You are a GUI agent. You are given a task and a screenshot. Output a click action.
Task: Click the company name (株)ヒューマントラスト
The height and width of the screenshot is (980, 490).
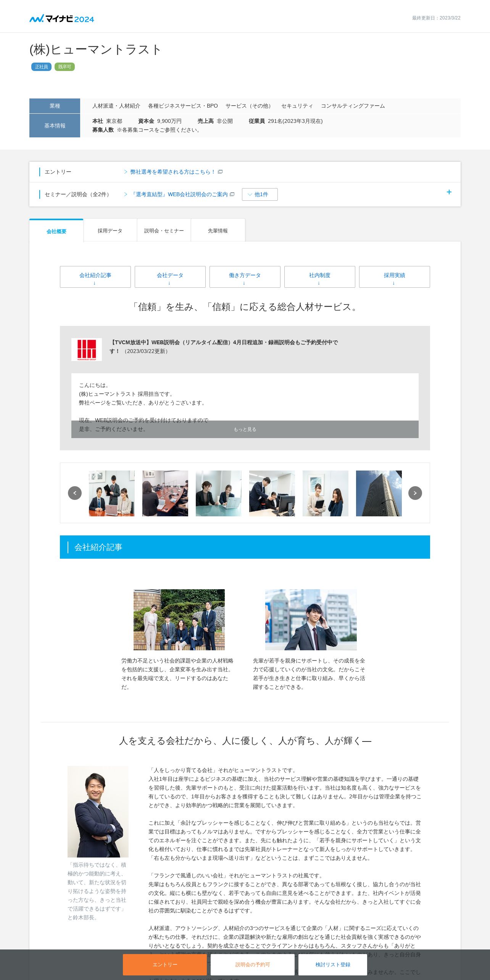pyautogui.click(x=95, y=49)
